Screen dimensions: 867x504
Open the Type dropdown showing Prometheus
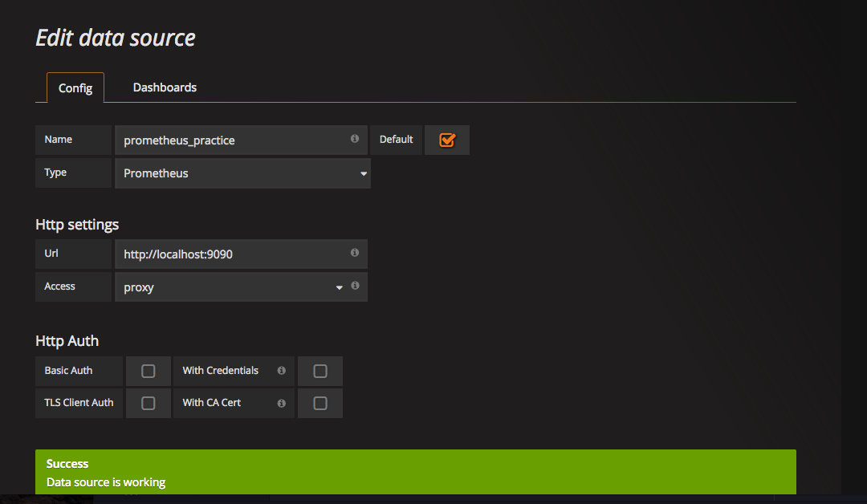242,173
